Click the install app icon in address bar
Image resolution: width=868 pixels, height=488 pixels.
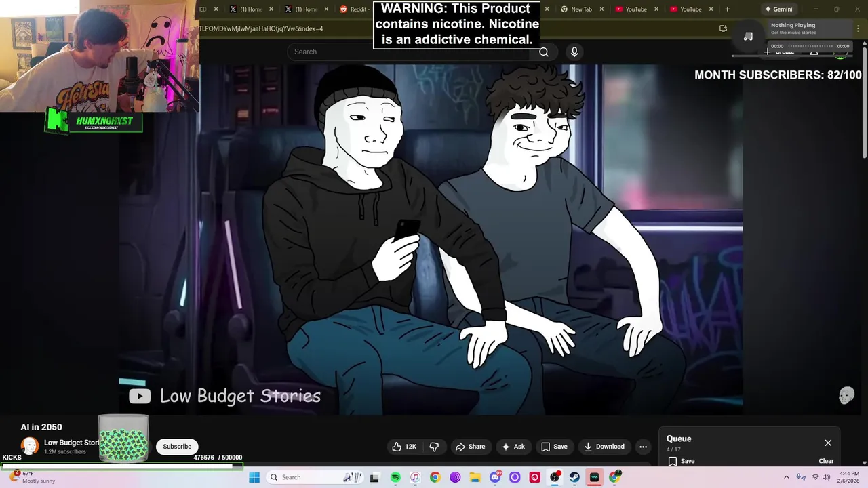(723, 28)
